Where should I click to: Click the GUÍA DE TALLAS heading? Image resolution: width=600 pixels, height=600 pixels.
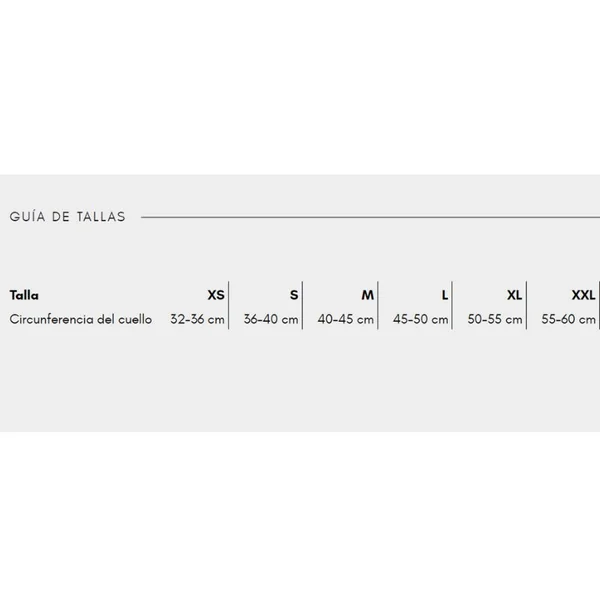click(67, 217)
